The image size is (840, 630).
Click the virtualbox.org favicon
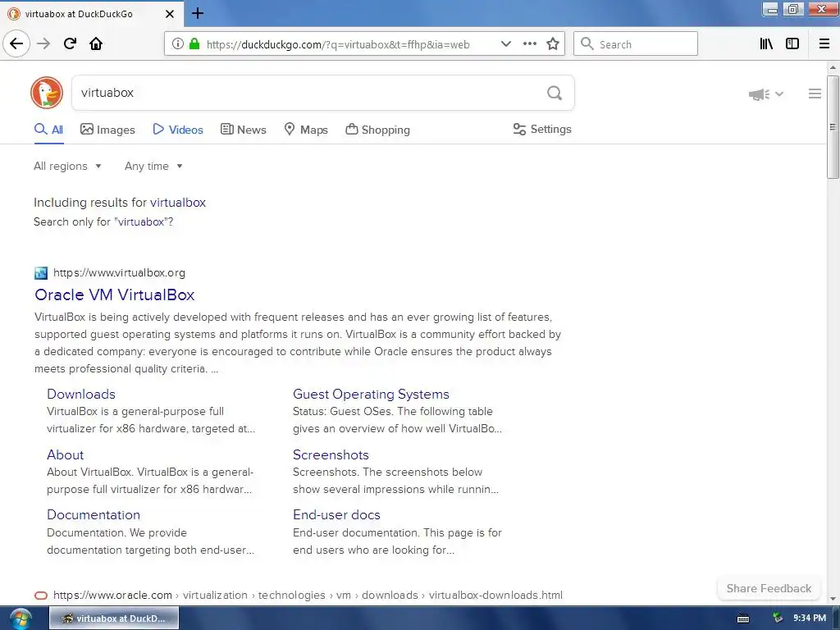click(41, 273)
